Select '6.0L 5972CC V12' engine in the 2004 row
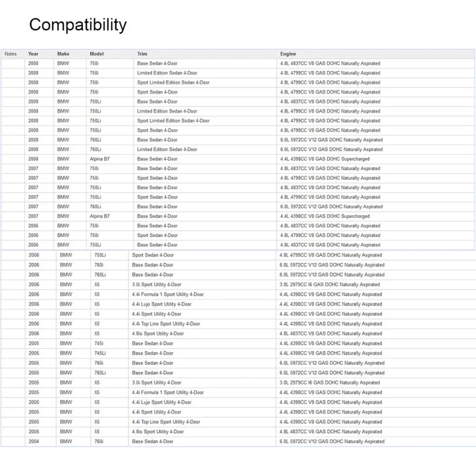This screenshot has width=476, height=476. [x=332, y=441]
